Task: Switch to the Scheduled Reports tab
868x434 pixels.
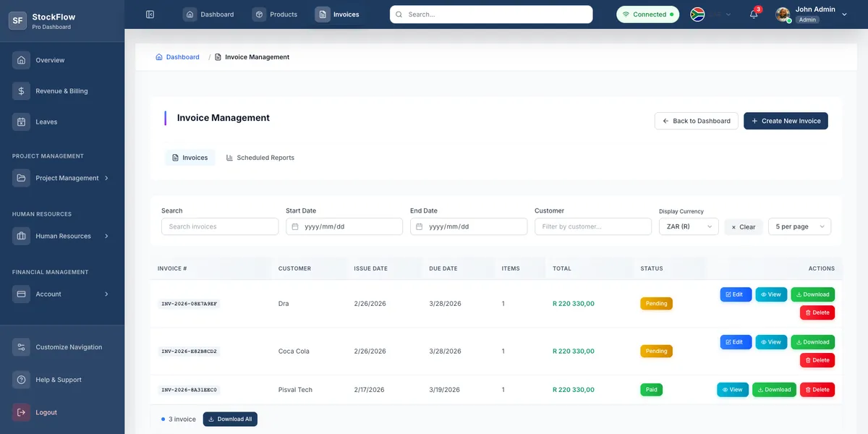Action: (260, 157)
